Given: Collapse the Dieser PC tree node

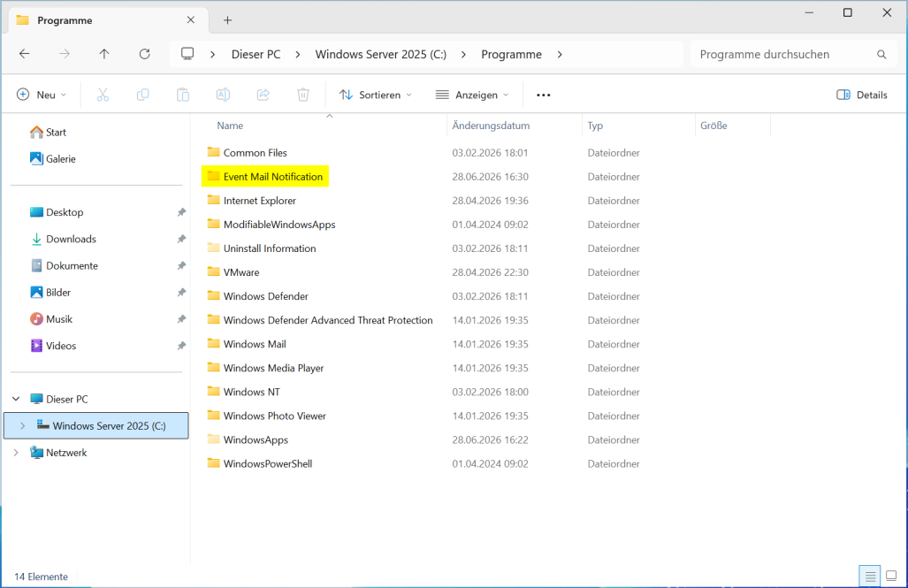Looking at the screenshot, I should point(16,399).
